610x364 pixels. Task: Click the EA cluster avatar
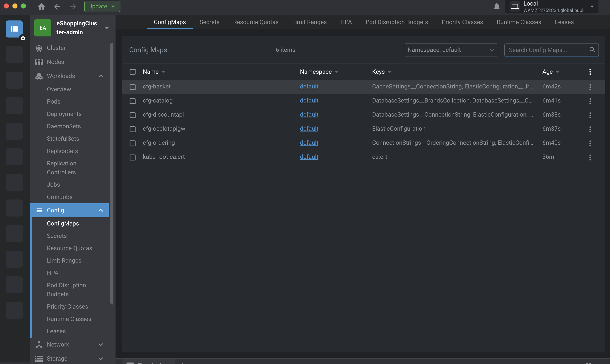point(43,28)
